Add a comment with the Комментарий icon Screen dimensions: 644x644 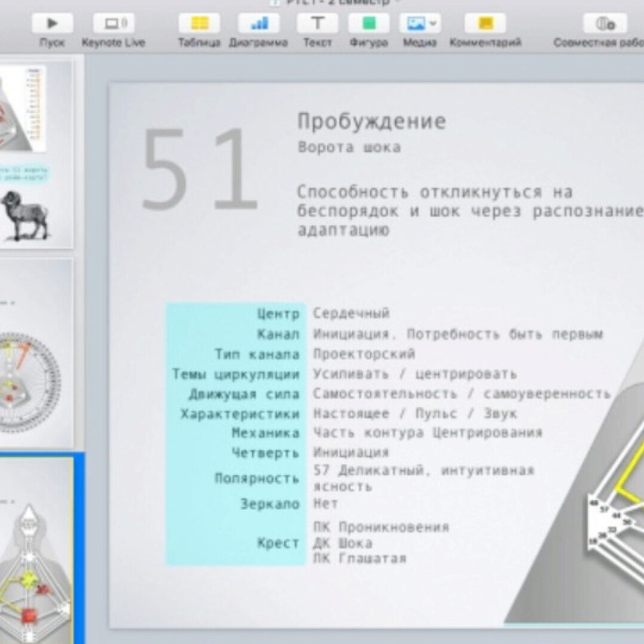pos(485,24)
